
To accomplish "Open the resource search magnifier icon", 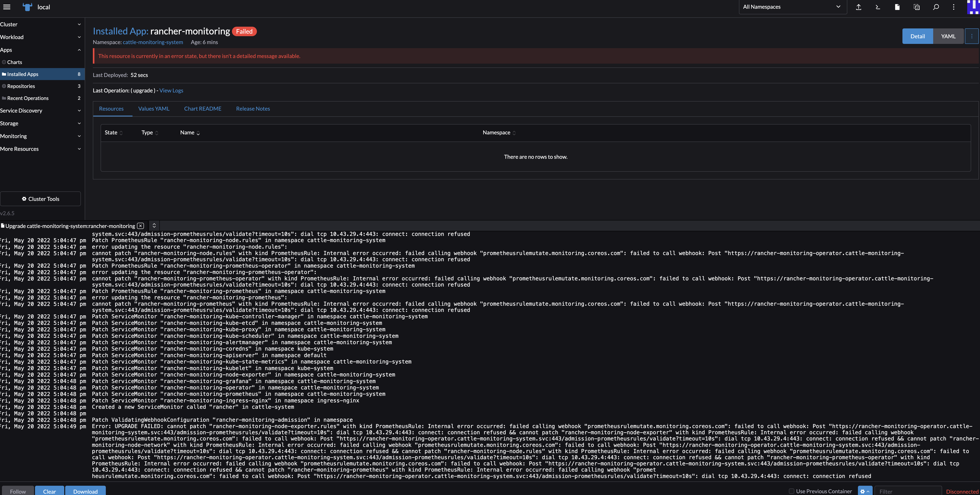I will (x=936, y=7).
